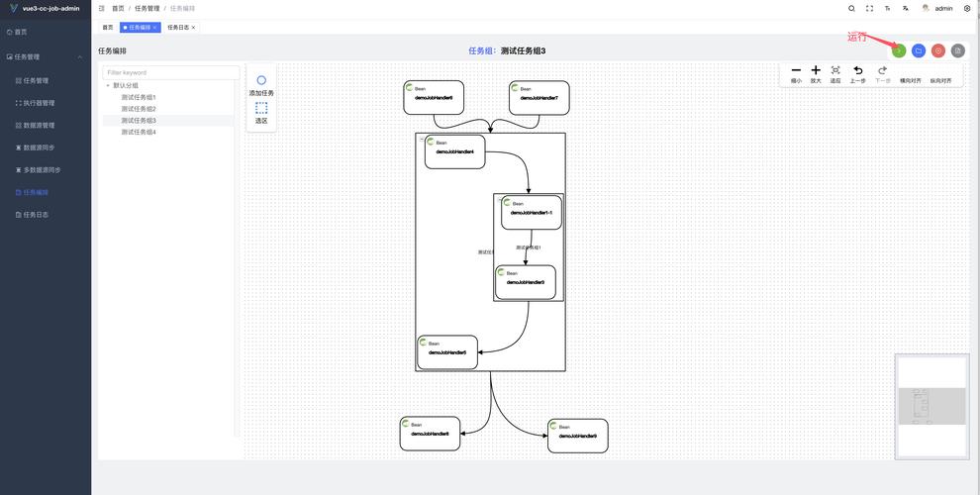Click the blue folder icon button
Screen dimensions: 980x495
(919, 50)
